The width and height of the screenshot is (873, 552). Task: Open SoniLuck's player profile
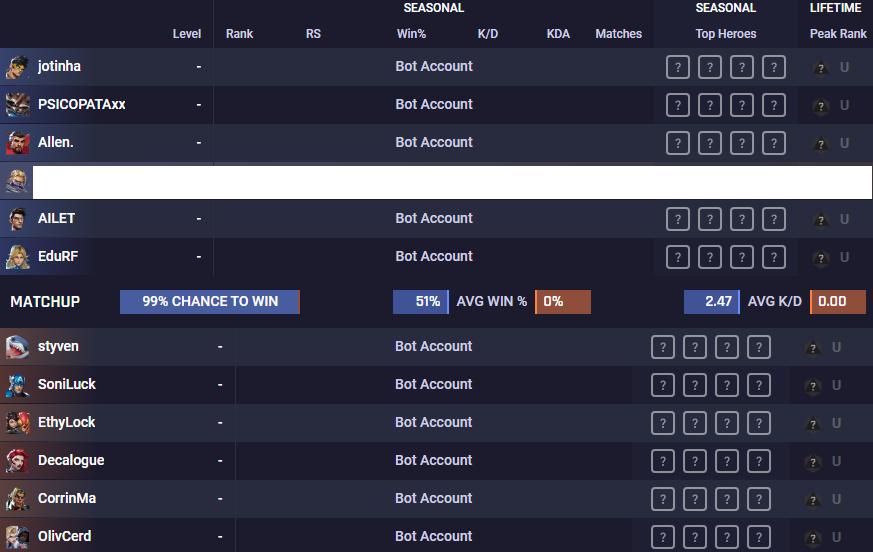pyautogui.click(x=67, y=384)
